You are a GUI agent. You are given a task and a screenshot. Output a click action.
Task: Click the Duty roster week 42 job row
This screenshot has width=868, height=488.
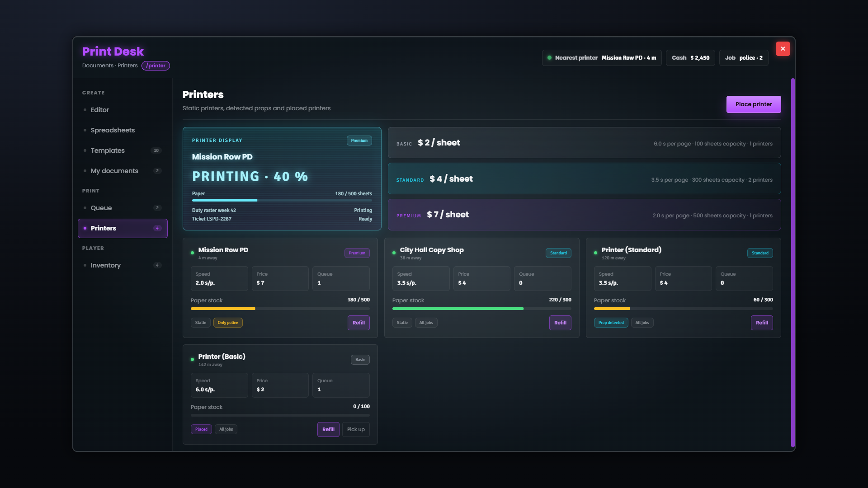(282, 210)
